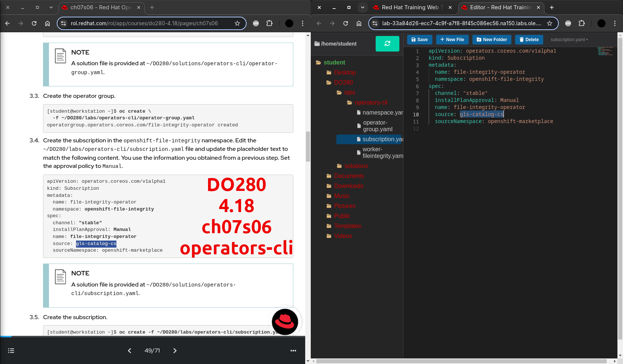Screen dimensions: 623x364
Task: Click the course page vertical scrollbar thumb
Action: click(x=308, y=147)
